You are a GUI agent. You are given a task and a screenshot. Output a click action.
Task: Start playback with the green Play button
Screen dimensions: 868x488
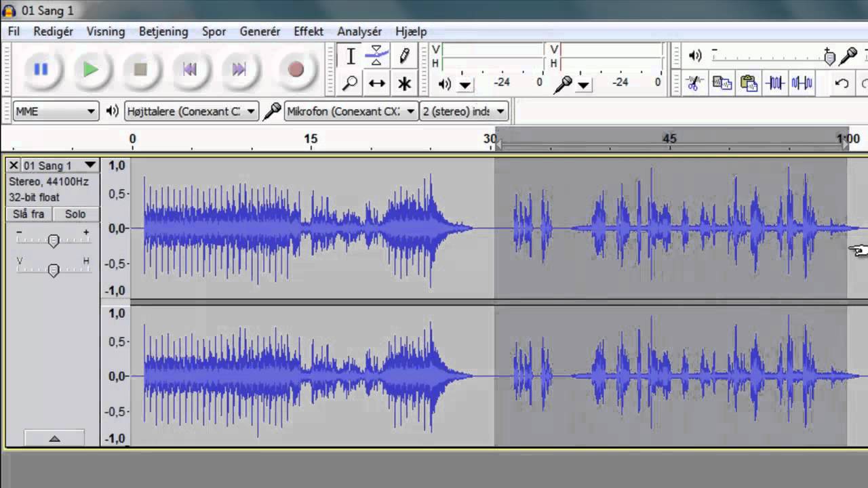click(91, 69)
